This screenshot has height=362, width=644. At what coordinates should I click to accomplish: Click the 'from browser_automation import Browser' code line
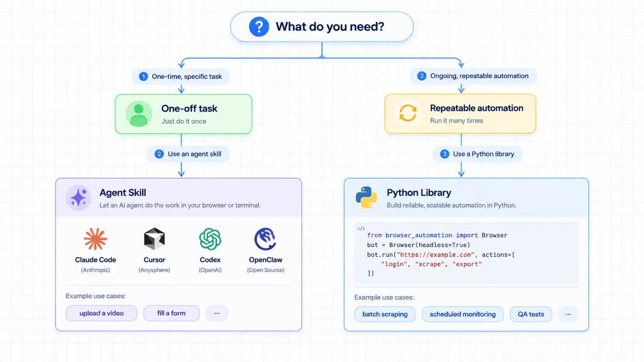click(437, 235)
